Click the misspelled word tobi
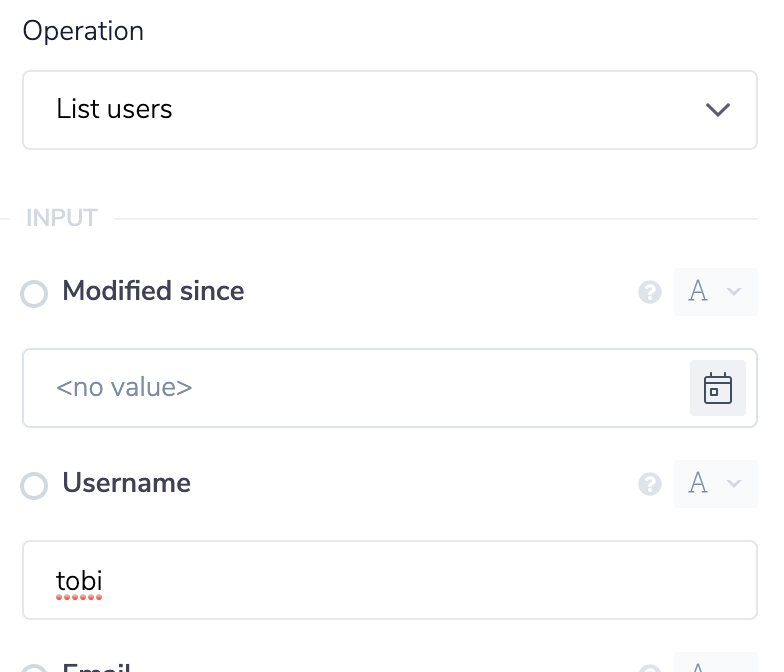 pos(79,580)
